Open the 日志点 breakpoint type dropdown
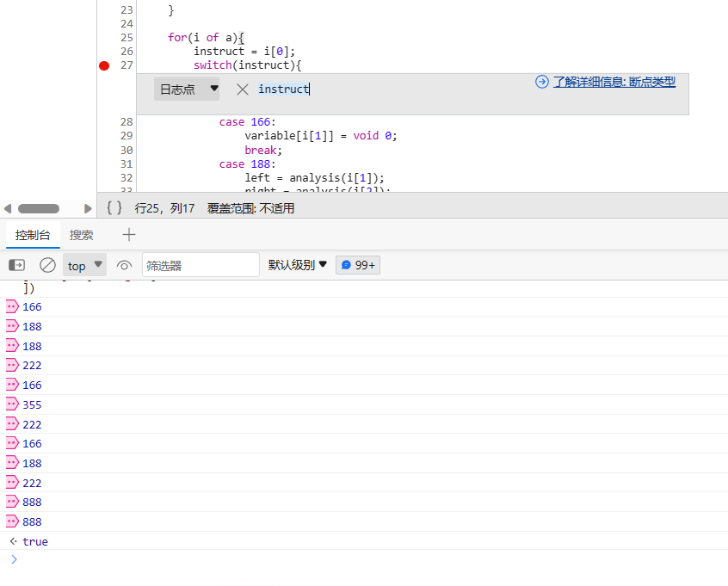Screen dimensions: 728x586 coord(187,89)
